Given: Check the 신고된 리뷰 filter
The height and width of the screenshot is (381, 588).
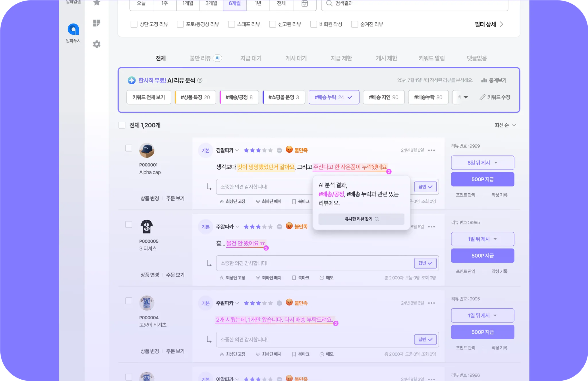Looking at the screenshot, I should click(272, 24).
